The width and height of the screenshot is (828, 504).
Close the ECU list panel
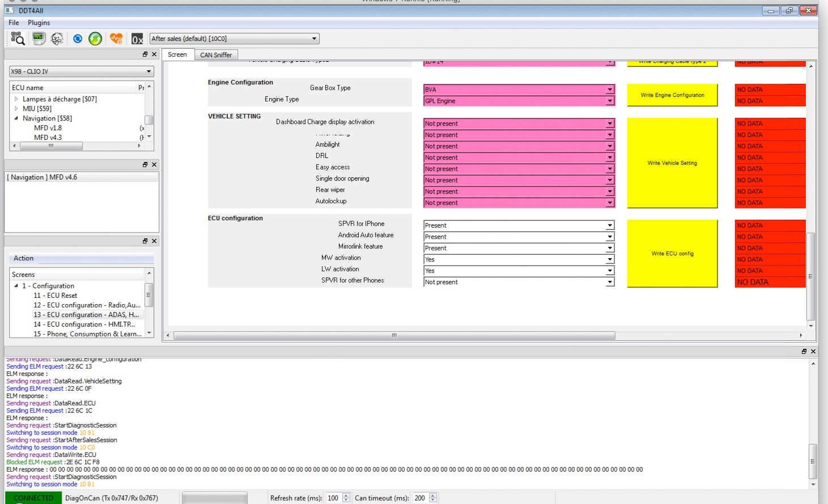pyautogui.click(x=154, y=54)
